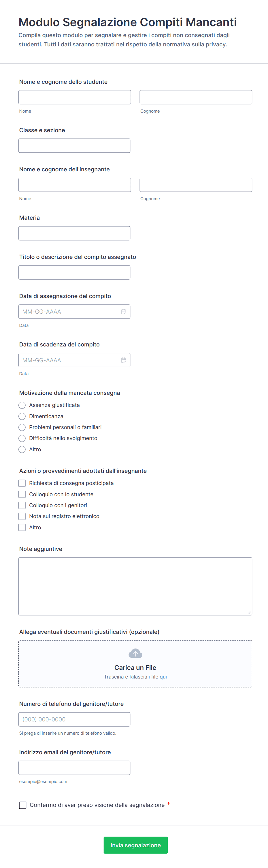
Task: Focus the student's first name field
Action: (75, 97)
